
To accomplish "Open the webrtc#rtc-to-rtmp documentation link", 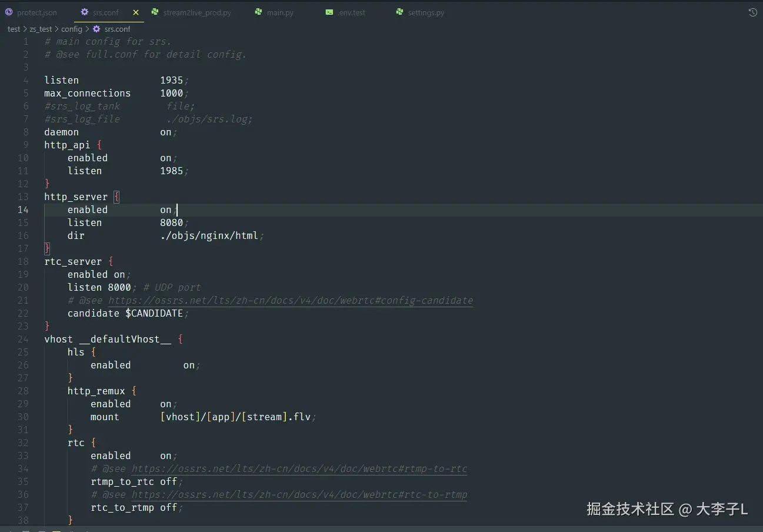I will click(x=299, y=494).
